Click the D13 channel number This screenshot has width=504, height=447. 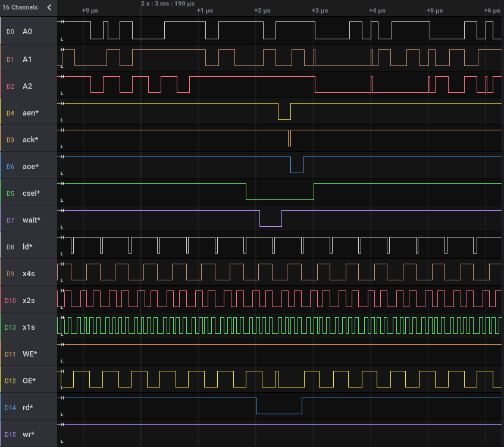(x=10, y=327)
